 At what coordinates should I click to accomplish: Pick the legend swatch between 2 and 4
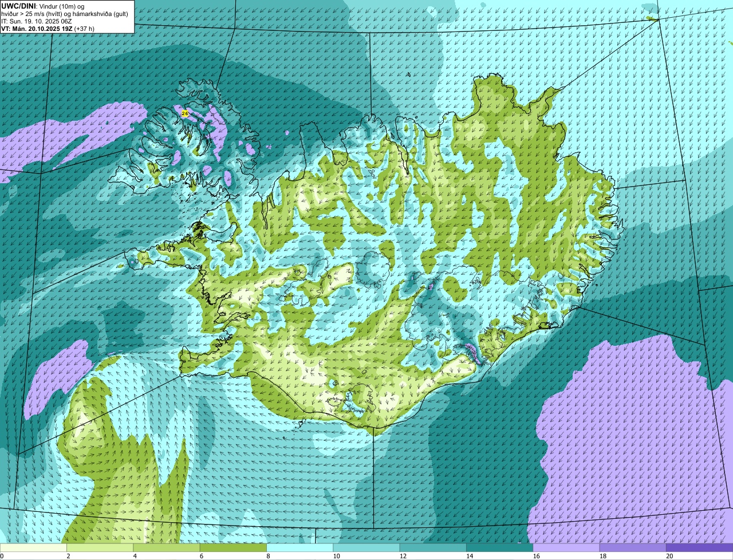click(x=100, y=548)
